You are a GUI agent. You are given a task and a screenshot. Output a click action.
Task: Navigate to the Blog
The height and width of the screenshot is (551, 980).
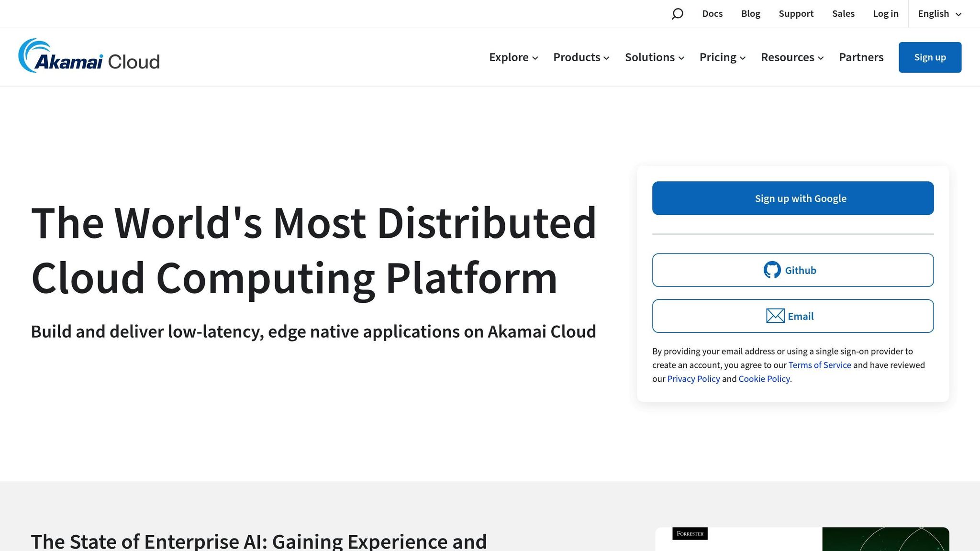pyautogui.click(x=750, y=13)
